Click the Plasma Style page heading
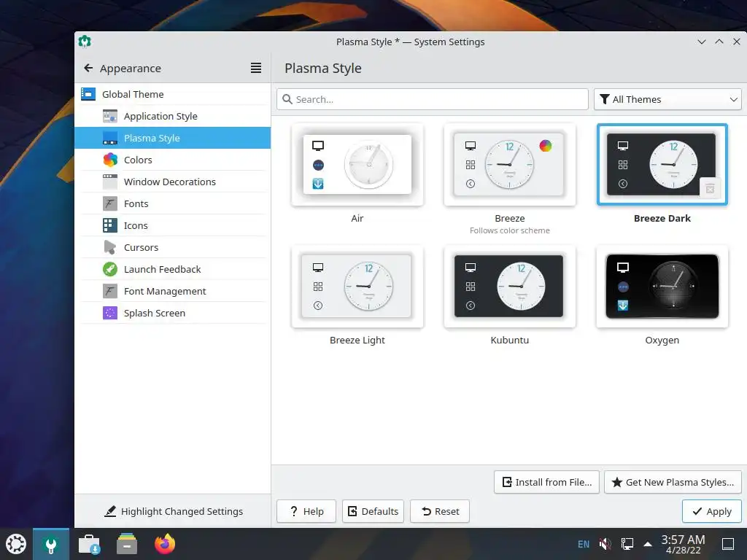Image resolution: width=747 pixels, height=560 pixels. click(323, 68)
